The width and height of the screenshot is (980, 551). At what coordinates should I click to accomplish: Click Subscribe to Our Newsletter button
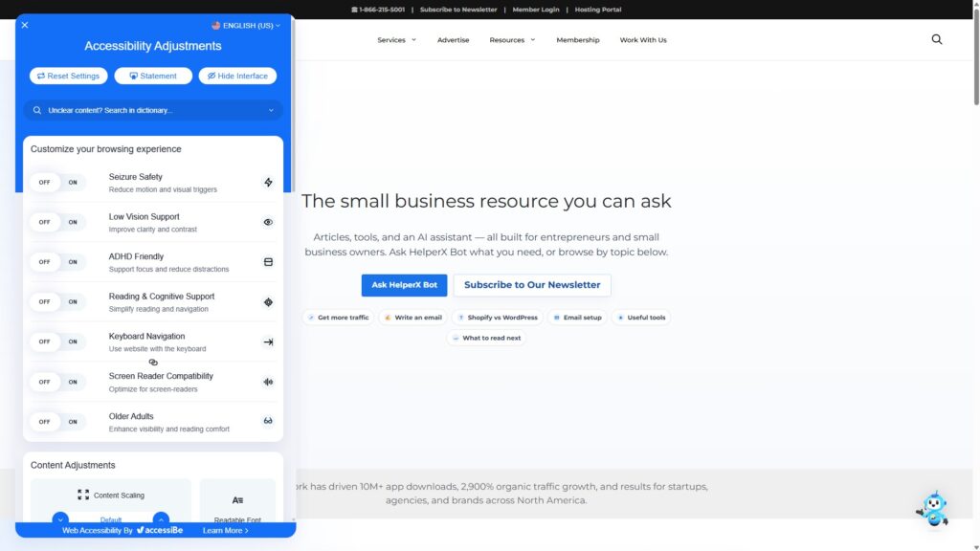(532, 285)
